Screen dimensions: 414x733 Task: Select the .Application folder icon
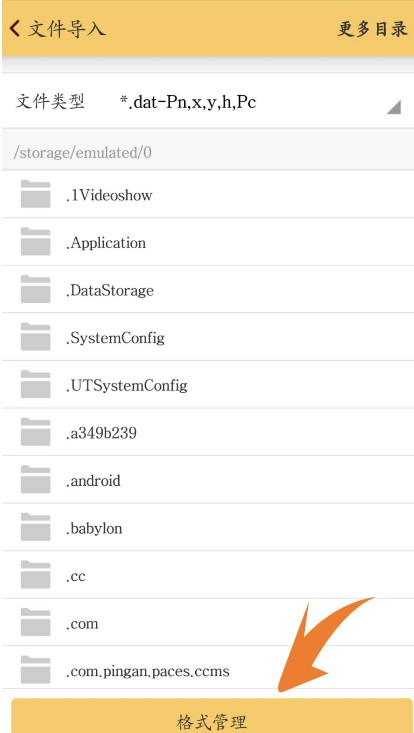(x=36, y=242)
